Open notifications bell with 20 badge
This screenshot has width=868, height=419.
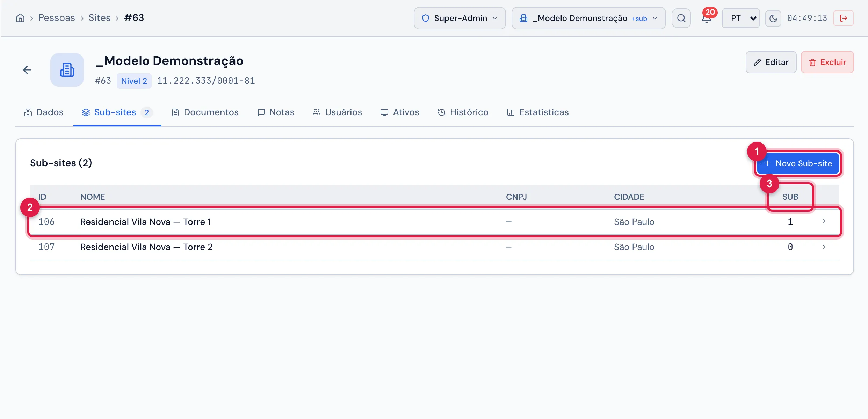(x=707, y=18)
